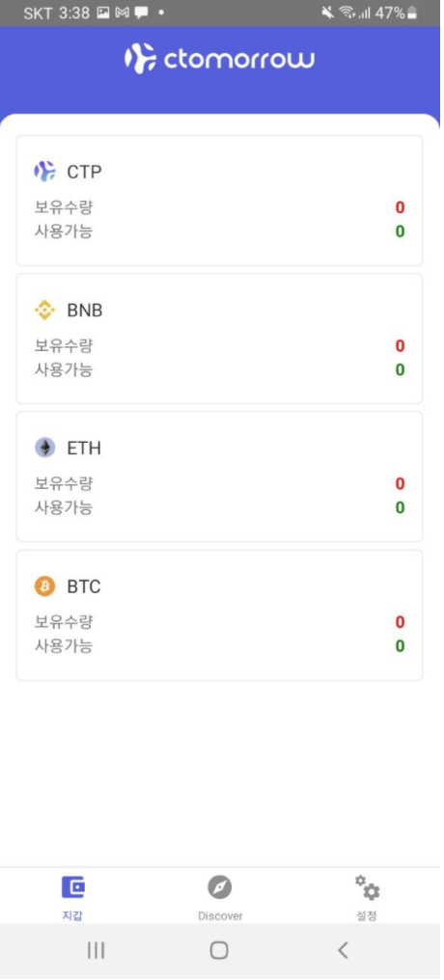Select the Ethereum ETH icon

(44, 448)
